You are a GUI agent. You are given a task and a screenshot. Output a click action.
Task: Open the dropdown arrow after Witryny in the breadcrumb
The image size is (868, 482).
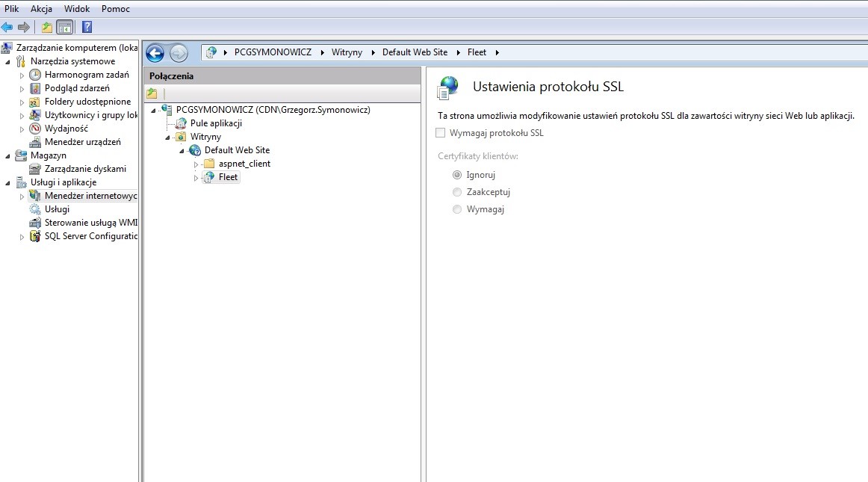pyautogui.click(x=373, y=52)
